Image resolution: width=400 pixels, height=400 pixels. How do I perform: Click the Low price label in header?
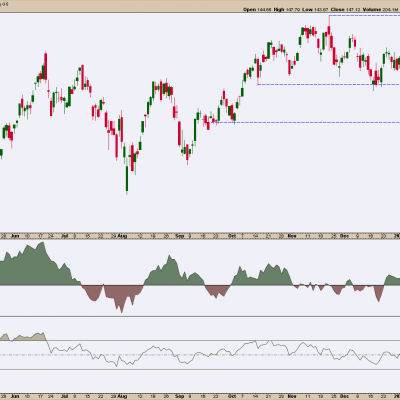point(307,10)
